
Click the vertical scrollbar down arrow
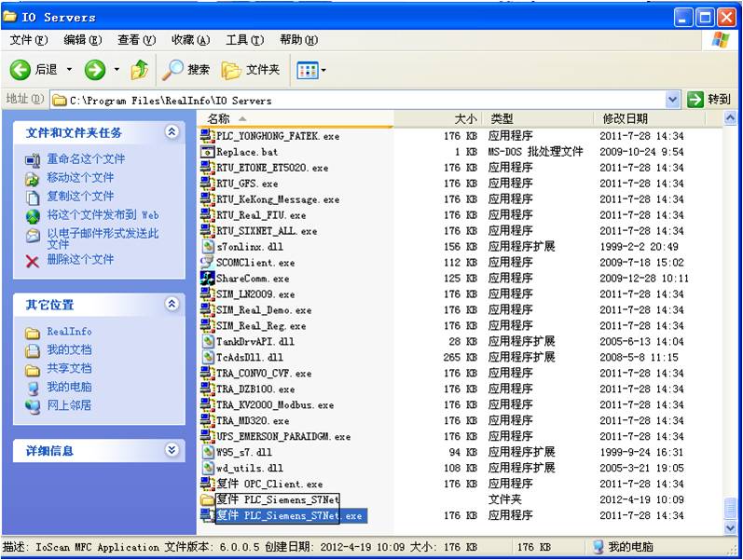[x=733, y=528]
